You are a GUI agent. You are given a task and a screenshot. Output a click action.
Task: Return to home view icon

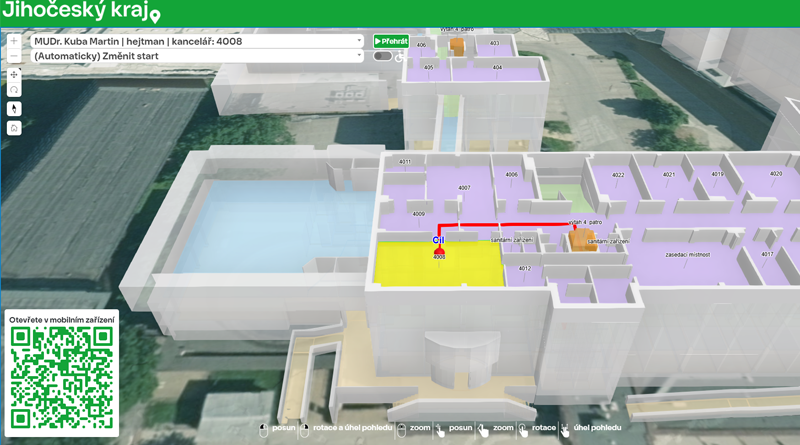tap(14, 128)
